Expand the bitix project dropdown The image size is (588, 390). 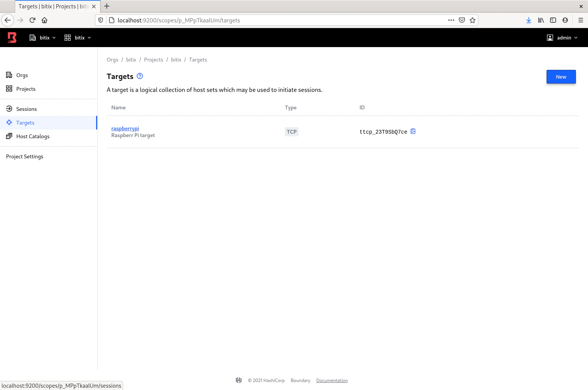click(78, 38)
